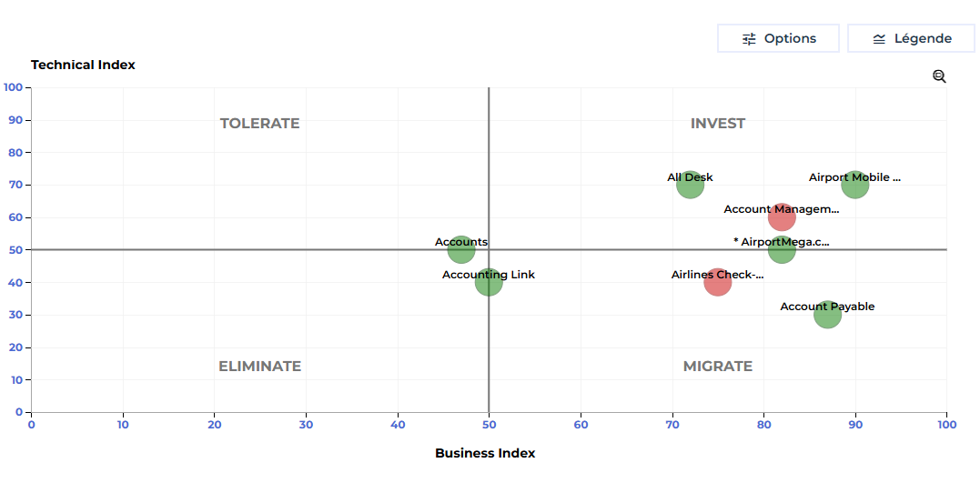The image size is (980, 483).
Task: Click the Account Payable data label
Action: point(827,307)
